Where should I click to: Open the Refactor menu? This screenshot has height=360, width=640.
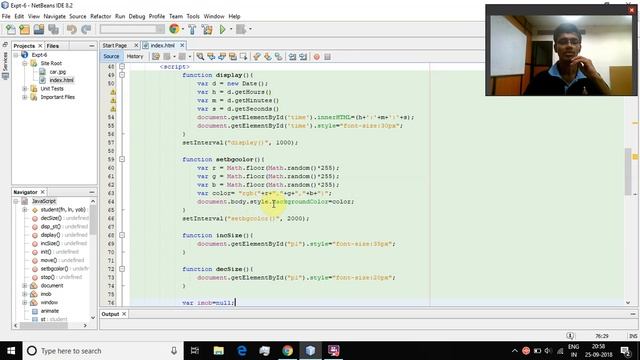(100, 16)
